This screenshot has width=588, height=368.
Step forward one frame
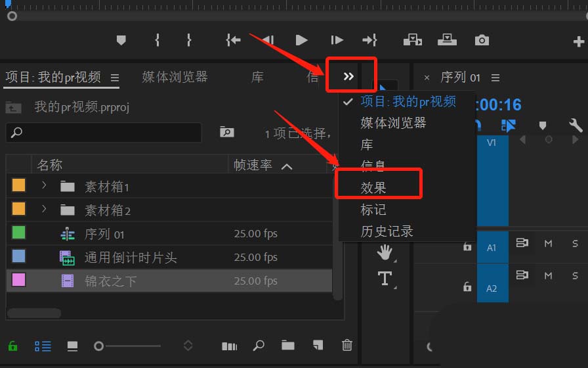(x=337, y=40)
